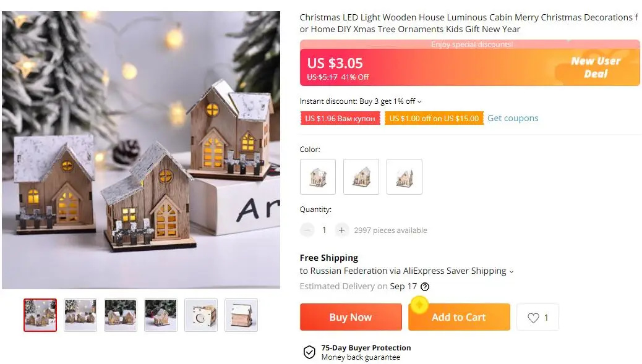View the fifth thumbnail showing house back
Screen dimensions: 642x364
[200, 315]
